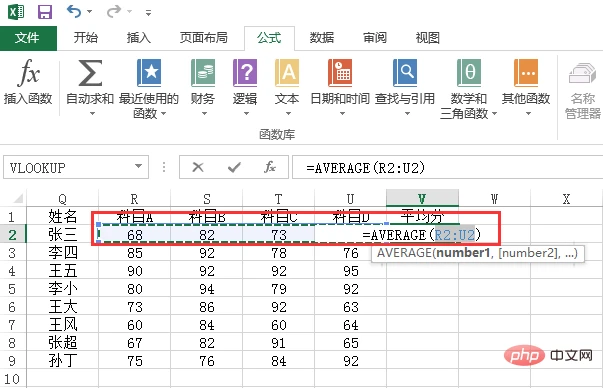Click 王风's score 64 in column U
Viewport: 603px width, 388px height.
coord(350,325)
